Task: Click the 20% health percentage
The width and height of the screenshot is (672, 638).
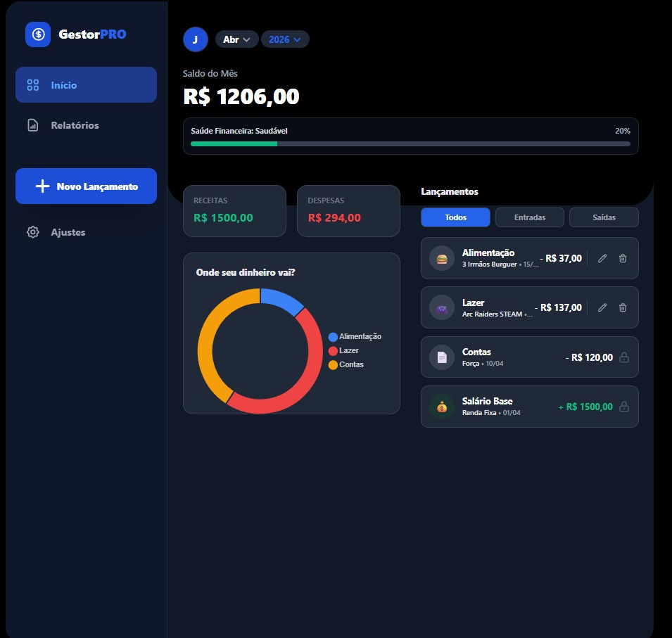Action: pos(623,131)
